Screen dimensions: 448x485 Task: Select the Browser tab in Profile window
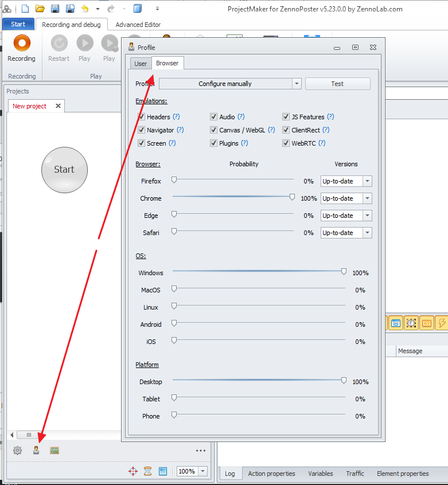click(167, 63)
